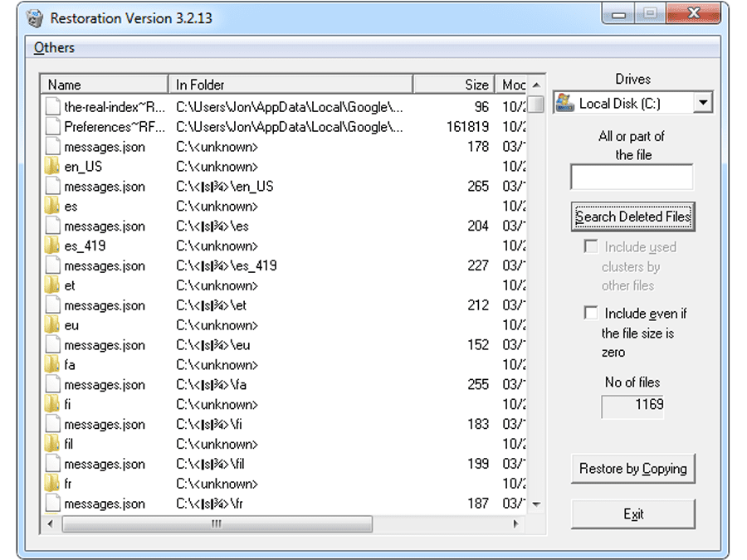Click the size value 96
747x560 pixels.
coord(481,107)
